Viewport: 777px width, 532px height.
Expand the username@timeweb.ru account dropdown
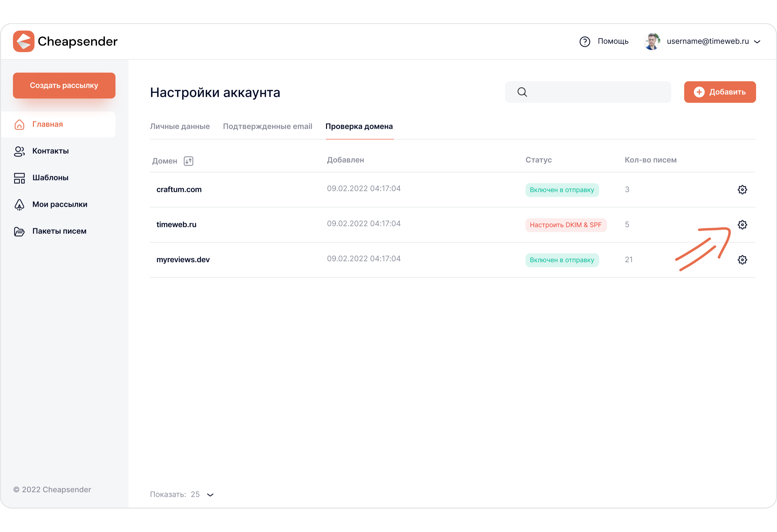tap(757, 42)
